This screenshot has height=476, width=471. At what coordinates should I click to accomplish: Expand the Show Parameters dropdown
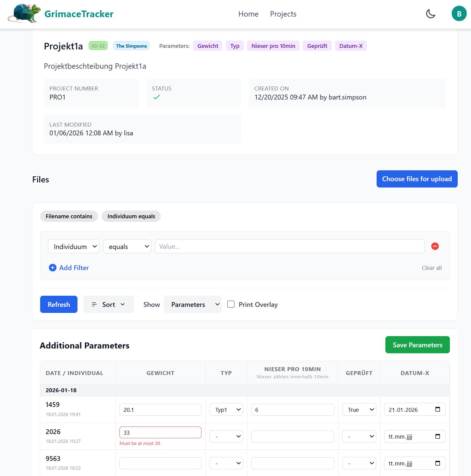click(x=192, y=304)
